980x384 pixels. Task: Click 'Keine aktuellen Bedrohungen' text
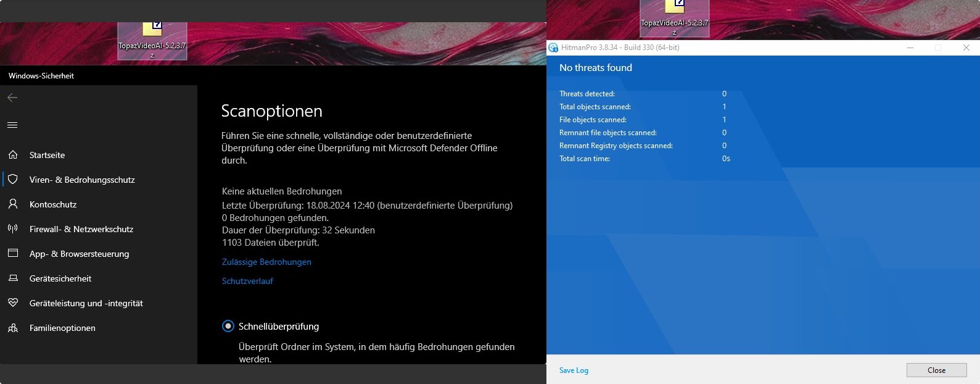coord(282,191)
